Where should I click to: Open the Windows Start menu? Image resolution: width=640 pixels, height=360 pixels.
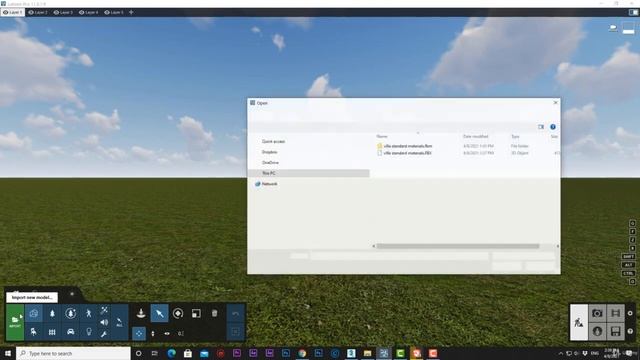pyautogui.click(x=8, y=353)
